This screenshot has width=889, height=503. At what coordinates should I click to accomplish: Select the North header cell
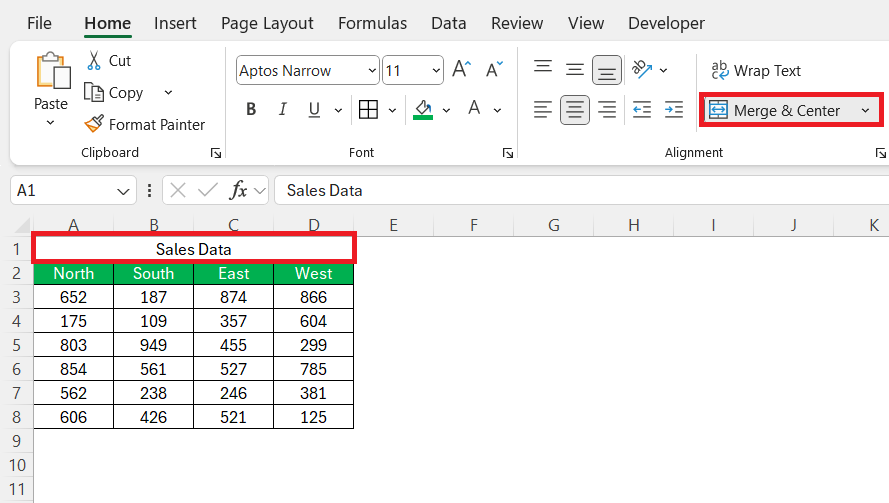[x=74, y=273]
